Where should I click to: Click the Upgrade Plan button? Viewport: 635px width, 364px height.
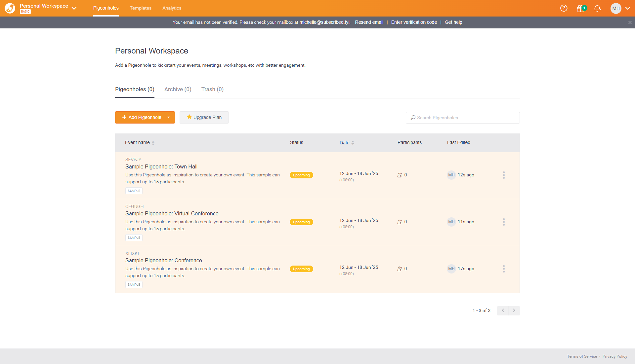(204, 117)
